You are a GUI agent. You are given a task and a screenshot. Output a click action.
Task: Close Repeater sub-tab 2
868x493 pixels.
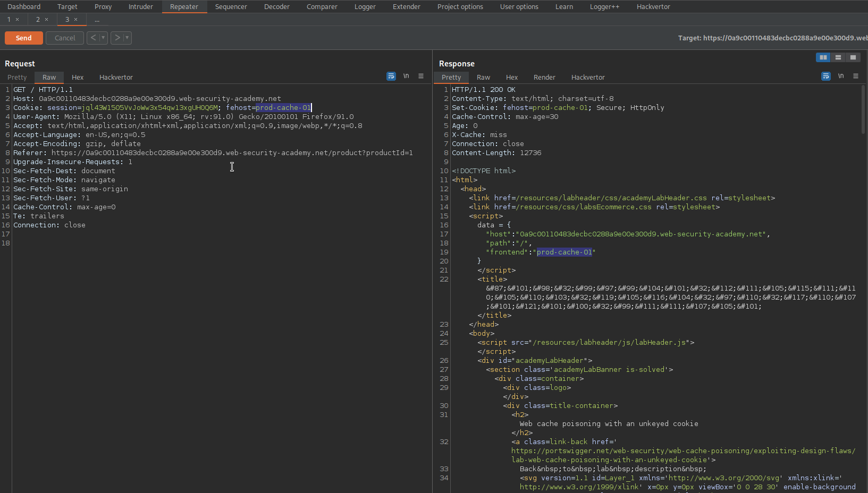point(47,19)
